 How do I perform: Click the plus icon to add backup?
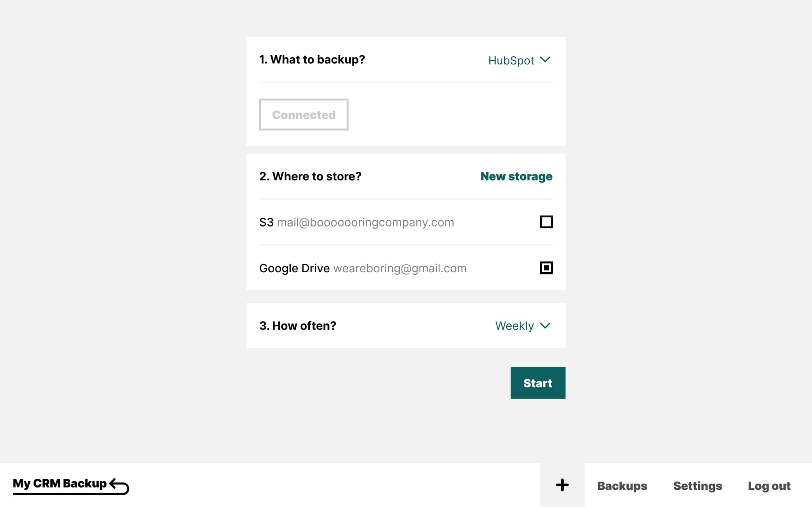(562, 485)
